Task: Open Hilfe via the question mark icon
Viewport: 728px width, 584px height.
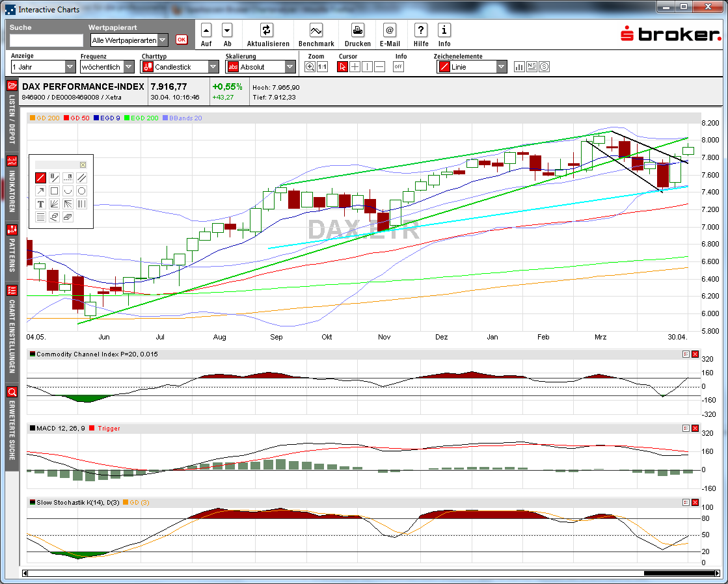Action: [421, 31]
